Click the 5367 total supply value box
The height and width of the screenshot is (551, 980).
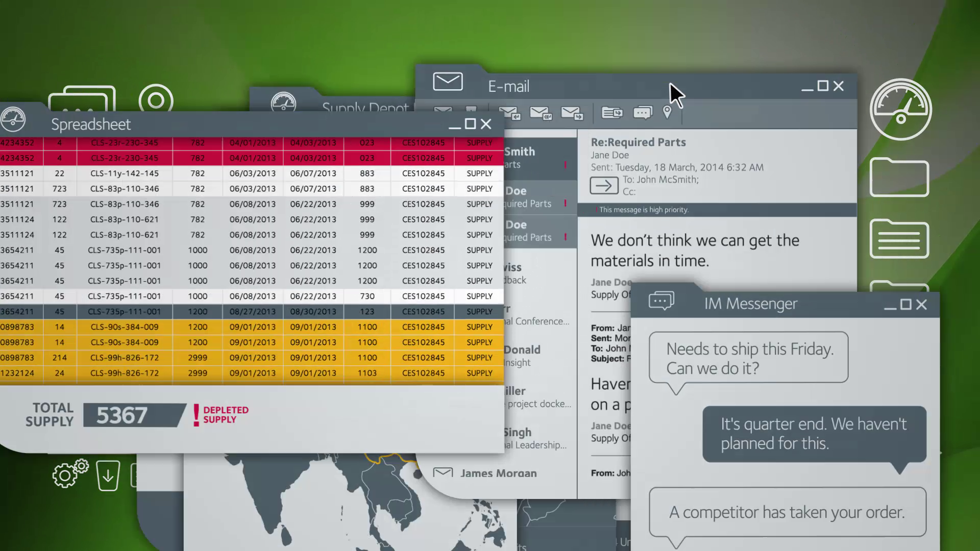point(134,415)
